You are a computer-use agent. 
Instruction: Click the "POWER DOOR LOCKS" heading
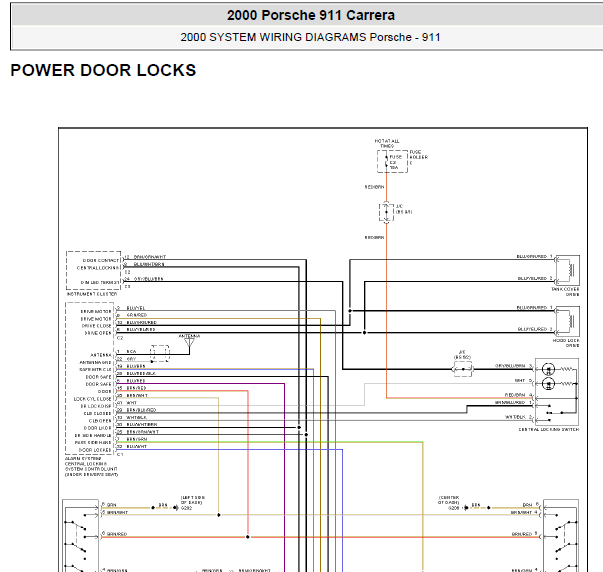(103, 70)
